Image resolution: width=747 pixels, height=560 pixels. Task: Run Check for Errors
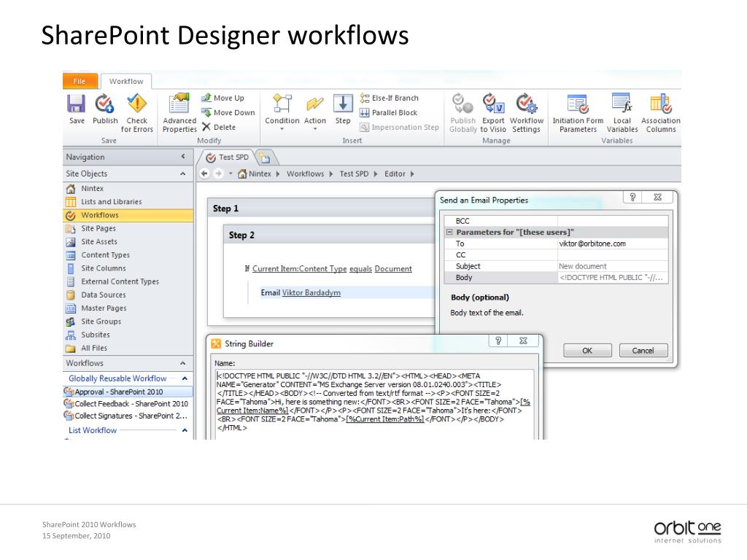point(136,113)
